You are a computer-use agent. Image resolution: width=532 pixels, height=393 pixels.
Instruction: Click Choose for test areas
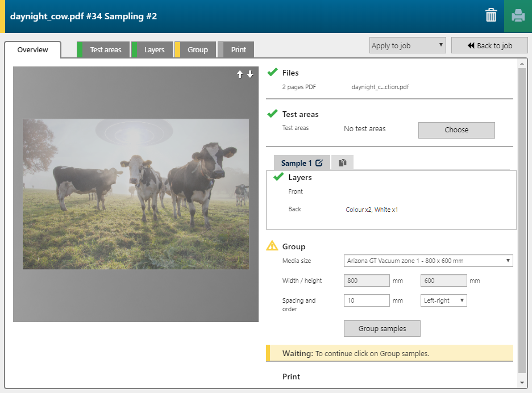[x=456, y=130]
